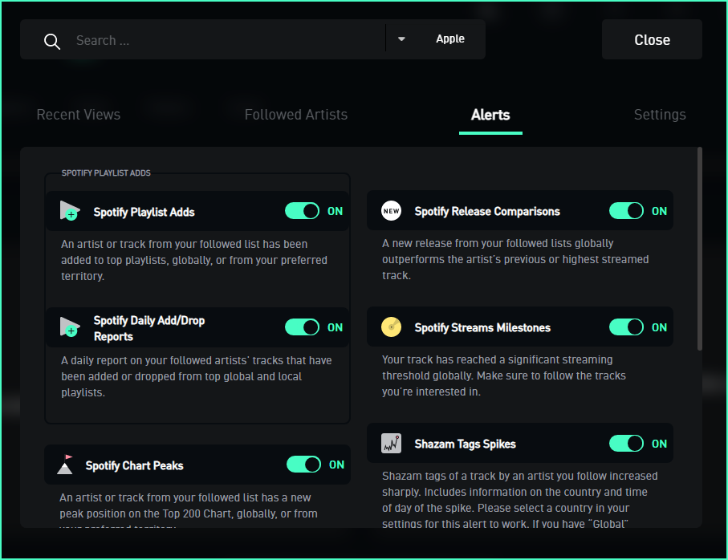728x560 pixels.
Task: Click the magnifying glass search icon
Action: click(x=52, y=41)
